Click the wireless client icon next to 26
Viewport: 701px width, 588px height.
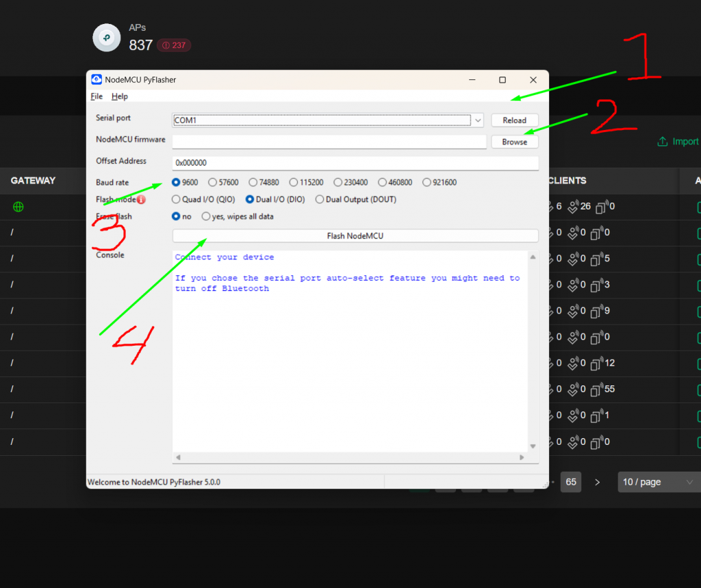coord(573,207)
